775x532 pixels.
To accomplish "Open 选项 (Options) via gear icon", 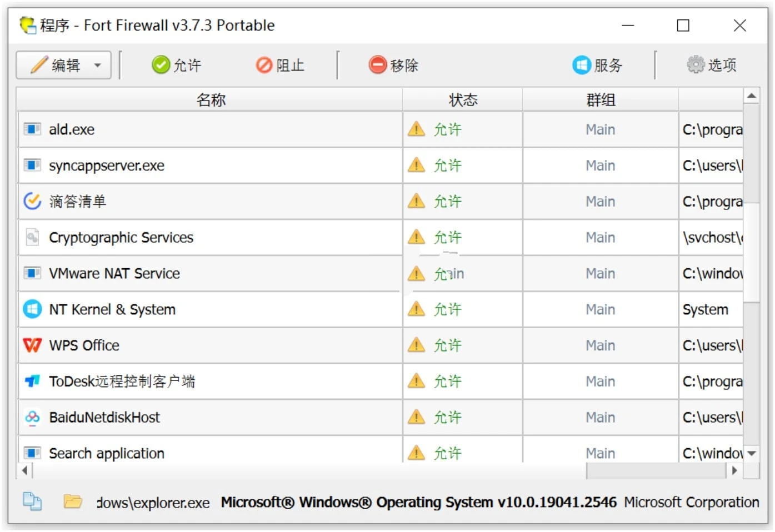I will (694, 64).
